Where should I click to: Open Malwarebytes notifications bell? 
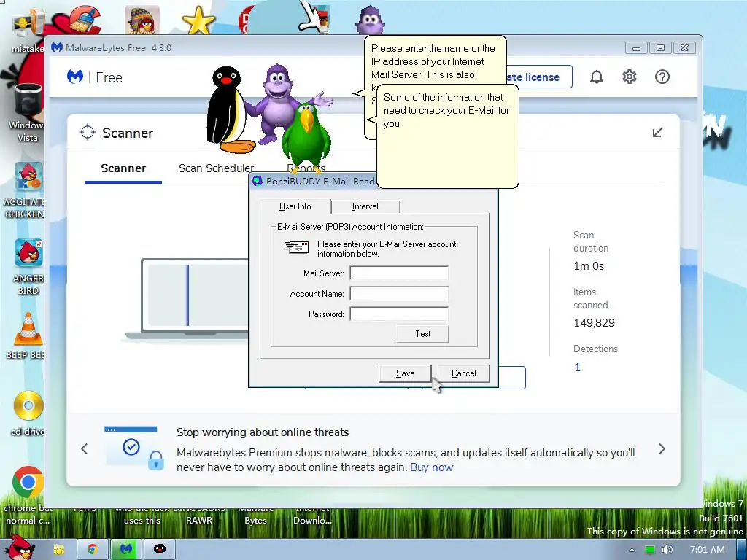pos(597,77)
